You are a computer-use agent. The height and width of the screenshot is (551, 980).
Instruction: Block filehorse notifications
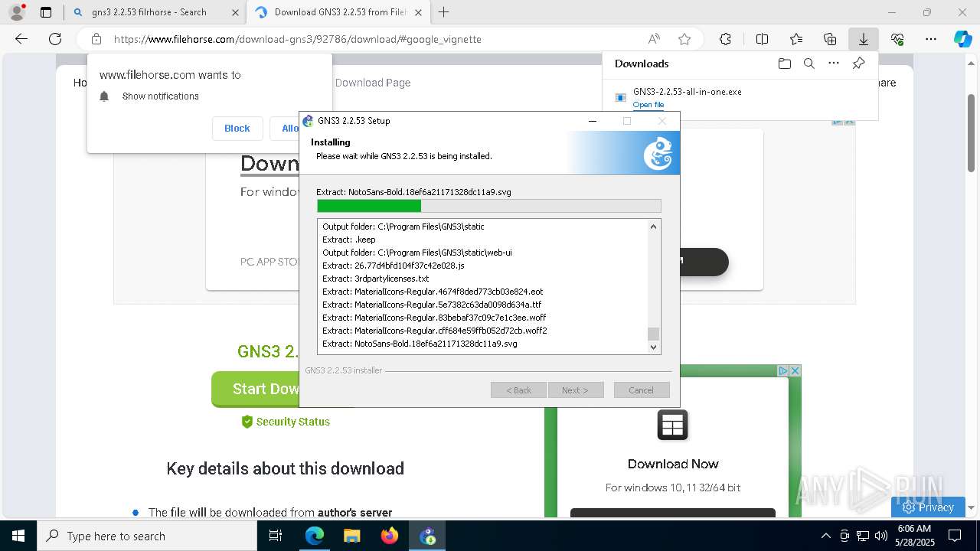237,129
